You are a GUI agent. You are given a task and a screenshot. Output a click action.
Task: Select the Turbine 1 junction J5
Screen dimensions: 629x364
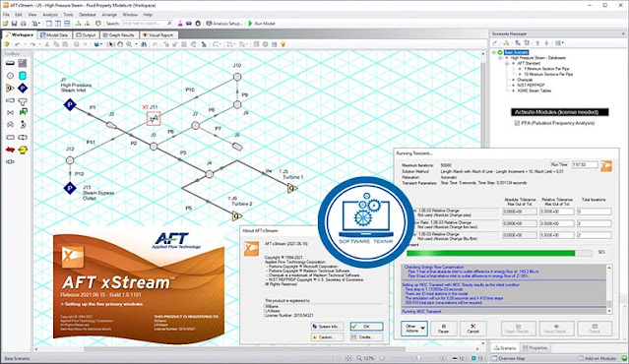292,188
